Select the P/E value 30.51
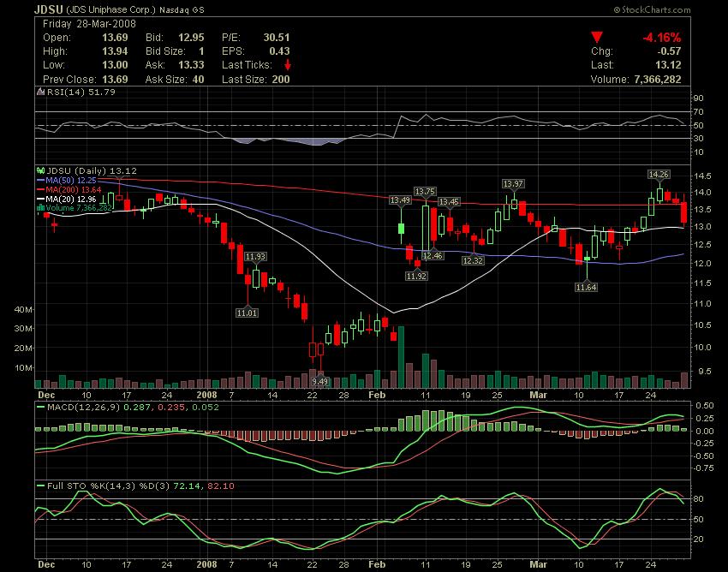Image resolution: width=728 pixels, height=572 pixels. pos(277,37)
